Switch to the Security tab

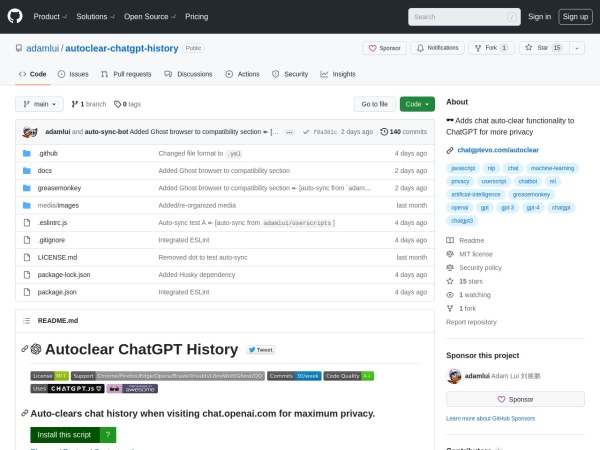tap(290, 74)
